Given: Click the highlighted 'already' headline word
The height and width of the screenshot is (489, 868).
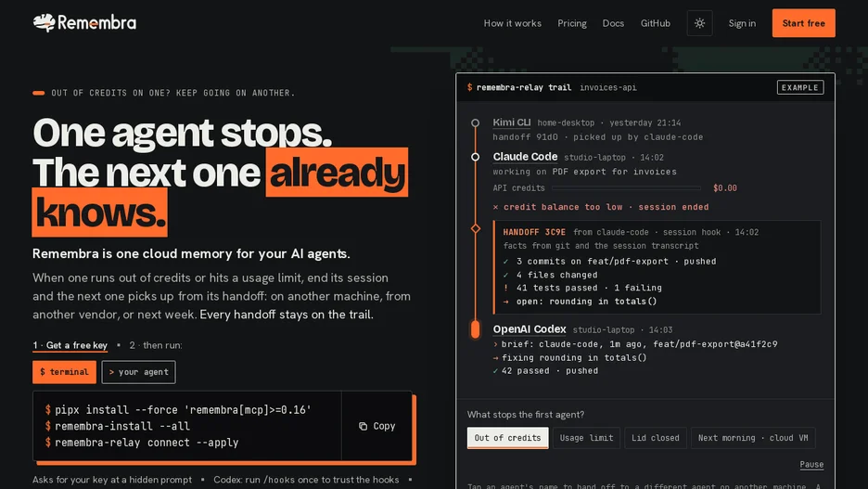Looking at the screenshot, I should (x=338, y=173).
